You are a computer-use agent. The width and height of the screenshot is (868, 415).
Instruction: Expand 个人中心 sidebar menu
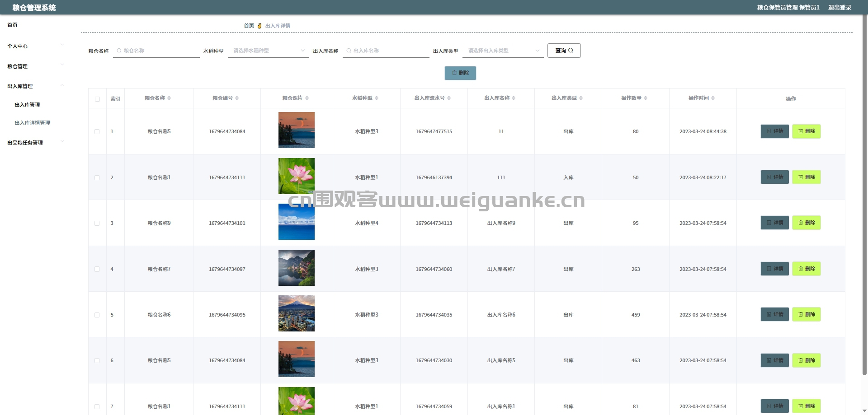36,46
